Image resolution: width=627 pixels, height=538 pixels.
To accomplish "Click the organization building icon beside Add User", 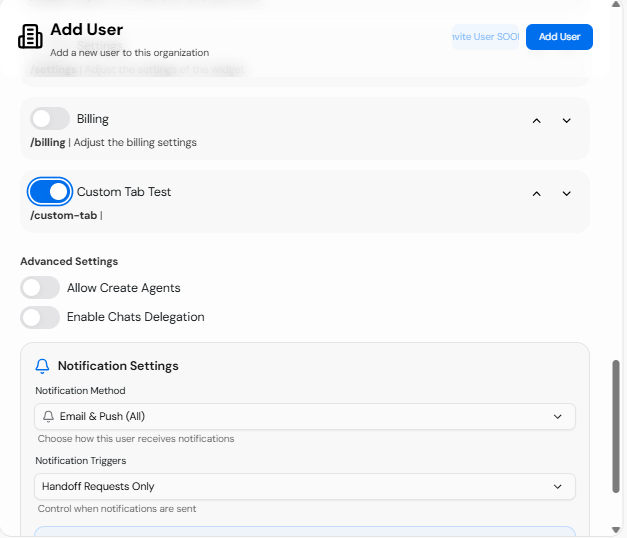I will 30,36.
